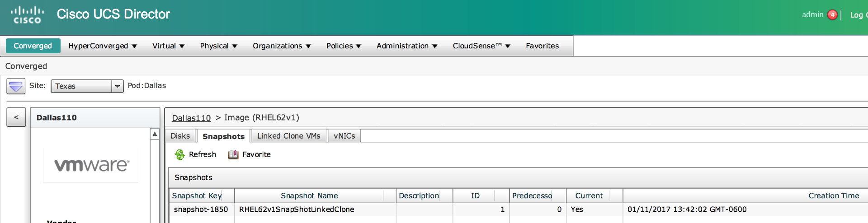This screenshot has width=868, height=223.
Task: Switch to the Linked Clone VMs tab
Action: (289, 136)
